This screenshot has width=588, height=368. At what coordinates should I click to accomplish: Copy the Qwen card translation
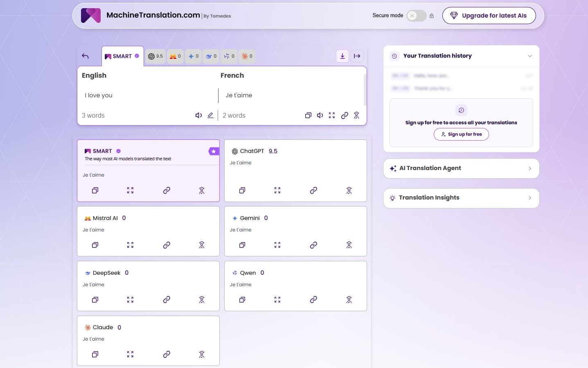point(242,300)
